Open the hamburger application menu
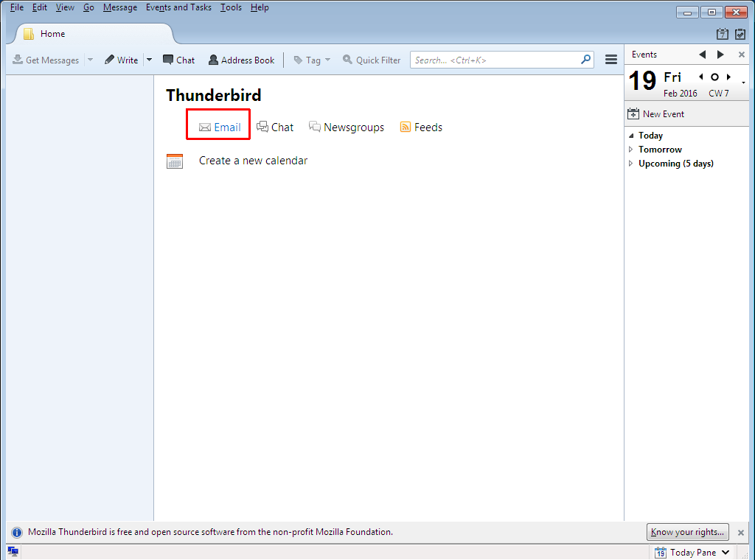Screen dimensions: 755x560 coord(611,60)
